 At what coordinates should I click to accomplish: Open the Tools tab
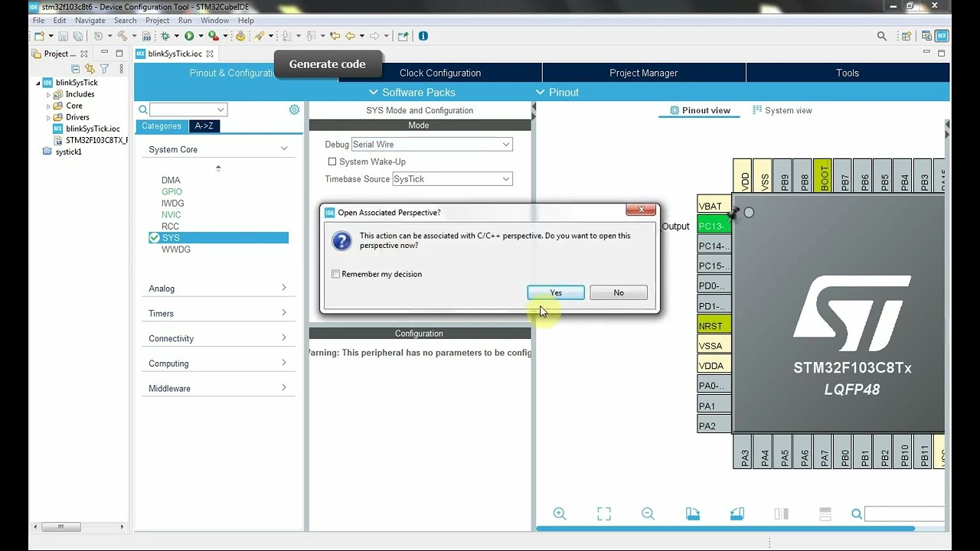coord(848,73)
